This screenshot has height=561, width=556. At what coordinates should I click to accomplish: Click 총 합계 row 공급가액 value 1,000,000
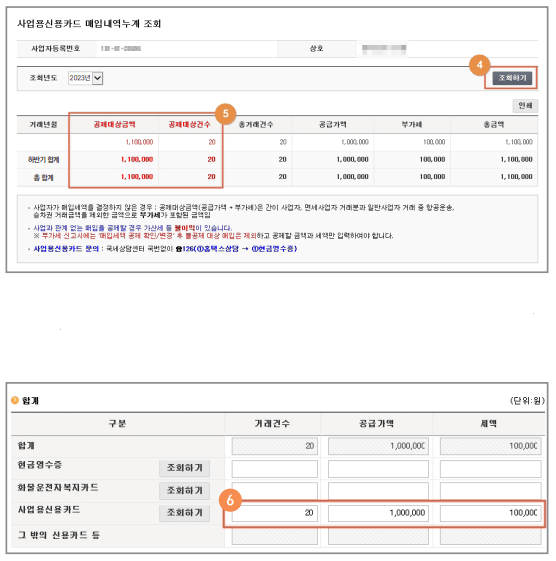tap(352, 177)
